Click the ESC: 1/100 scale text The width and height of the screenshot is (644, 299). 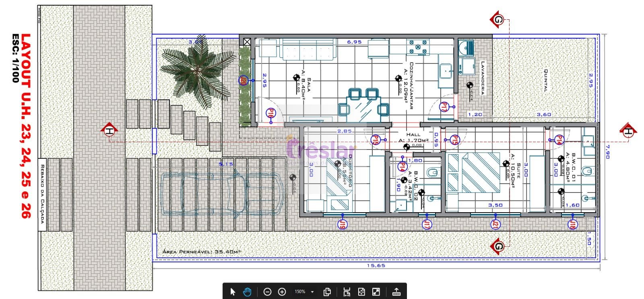click(15, 58)
